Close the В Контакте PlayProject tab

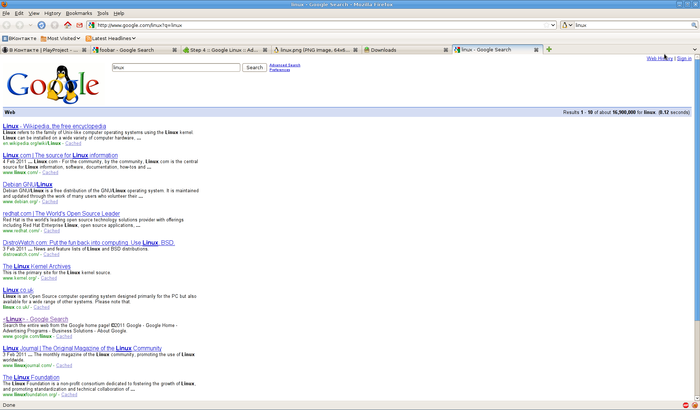point(84,50)
